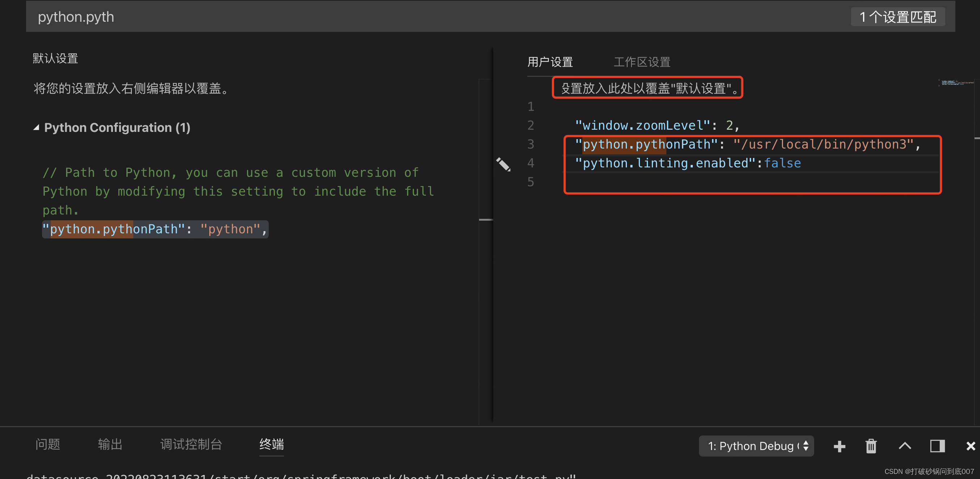The width and height of the screenshot is (980, 479).
Task: Move the panel using the split layout icon
Action: 937,446
